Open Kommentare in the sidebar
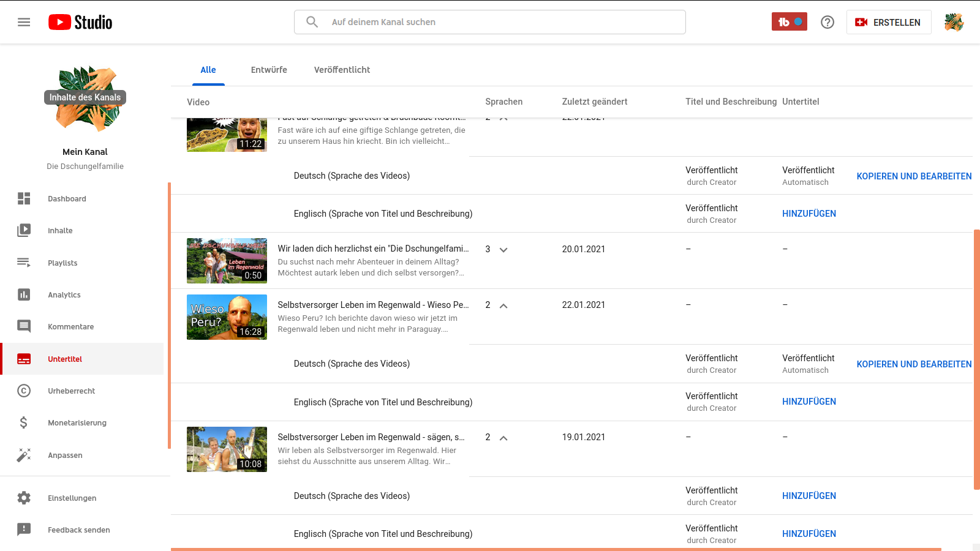Screen dimensions: 980x551 click(x=70, y=327)
